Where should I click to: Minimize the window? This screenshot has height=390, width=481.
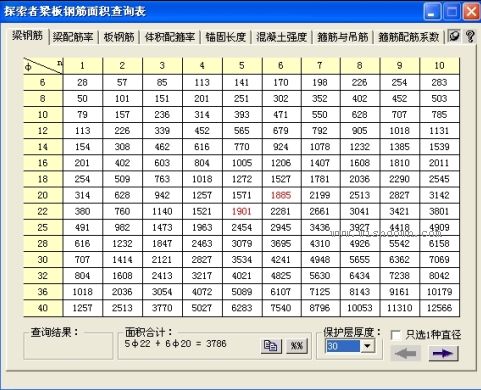(432, 11)
